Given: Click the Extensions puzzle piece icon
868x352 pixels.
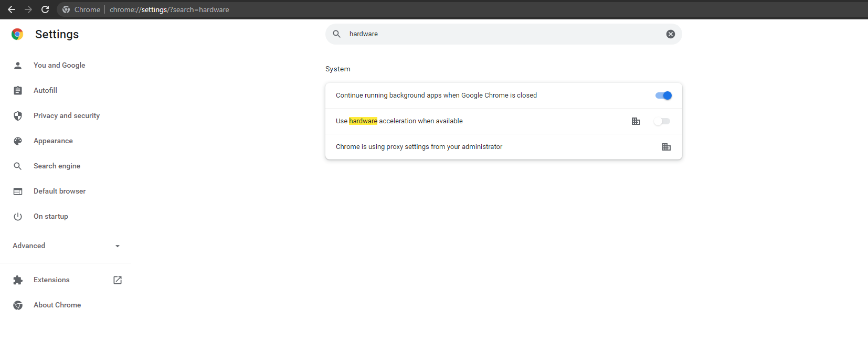Looking at the screenshot, I should click(x=18, y=280).
